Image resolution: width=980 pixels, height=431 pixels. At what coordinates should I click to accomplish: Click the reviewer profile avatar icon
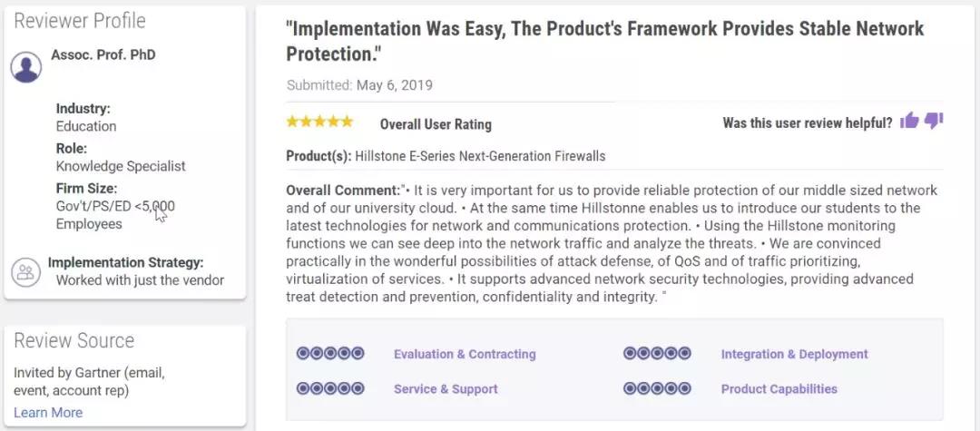pyautogui.click(x=26, y=67)
